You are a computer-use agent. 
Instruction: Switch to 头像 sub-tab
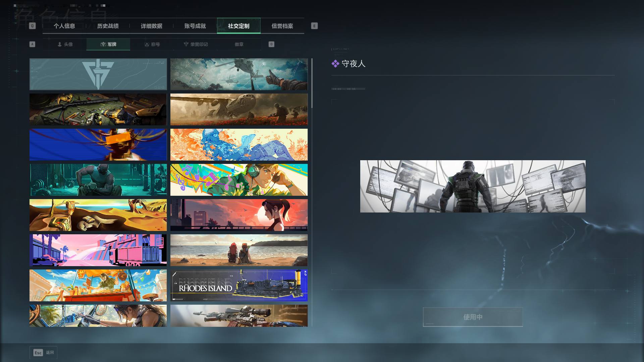coord(65,44)
